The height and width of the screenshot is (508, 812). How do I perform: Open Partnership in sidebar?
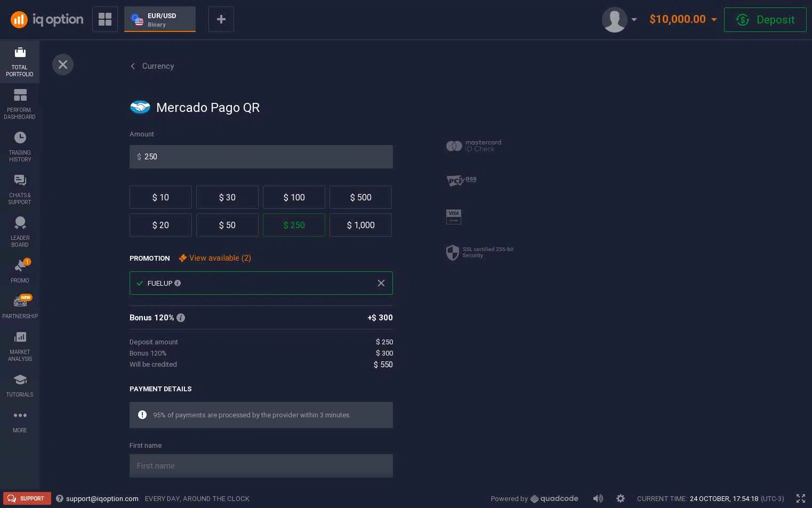coord(20,307)
